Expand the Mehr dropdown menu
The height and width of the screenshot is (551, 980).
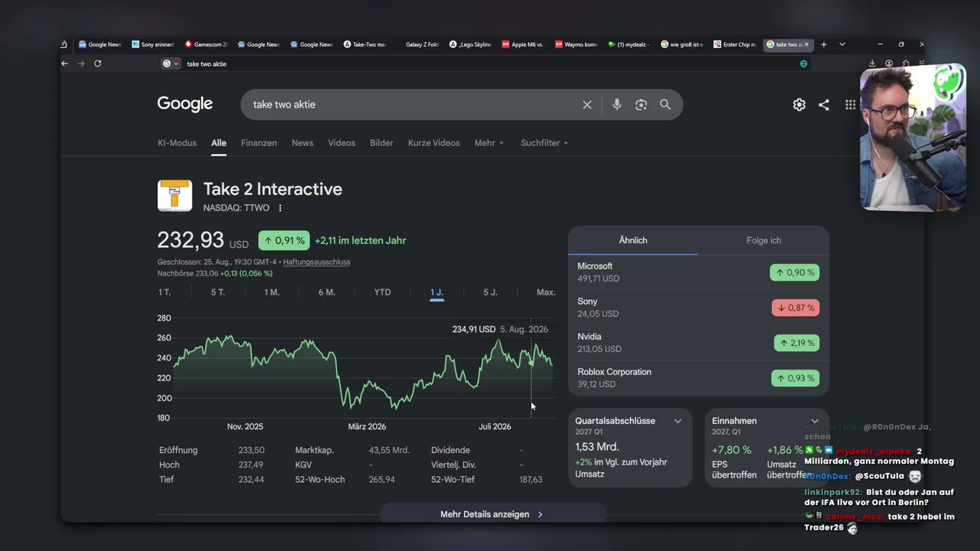click(489, 143)
